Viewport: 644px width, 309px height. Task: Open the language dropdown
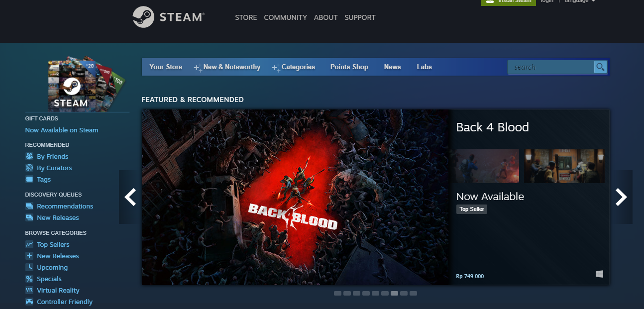pyautogui.click(x=580, y=1)
